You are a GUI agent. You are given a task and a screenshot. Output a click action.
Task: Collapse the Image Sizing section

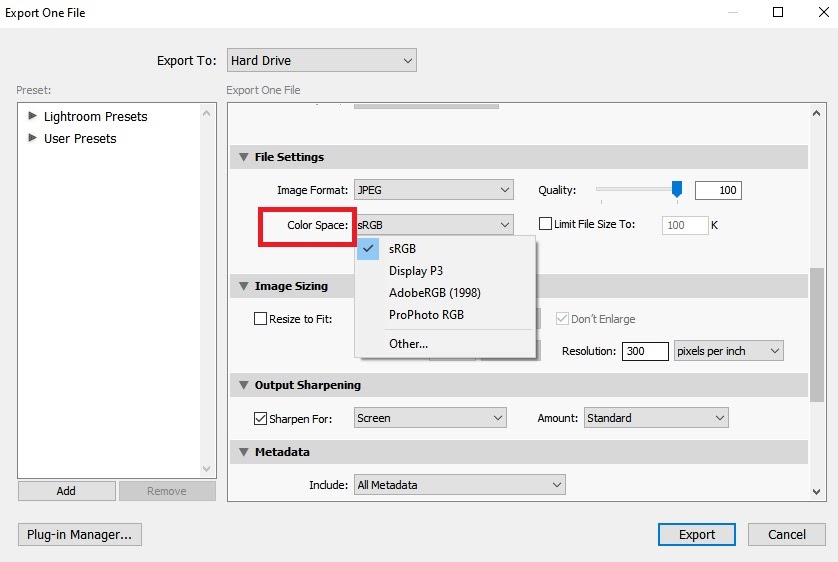pos(244,286)
